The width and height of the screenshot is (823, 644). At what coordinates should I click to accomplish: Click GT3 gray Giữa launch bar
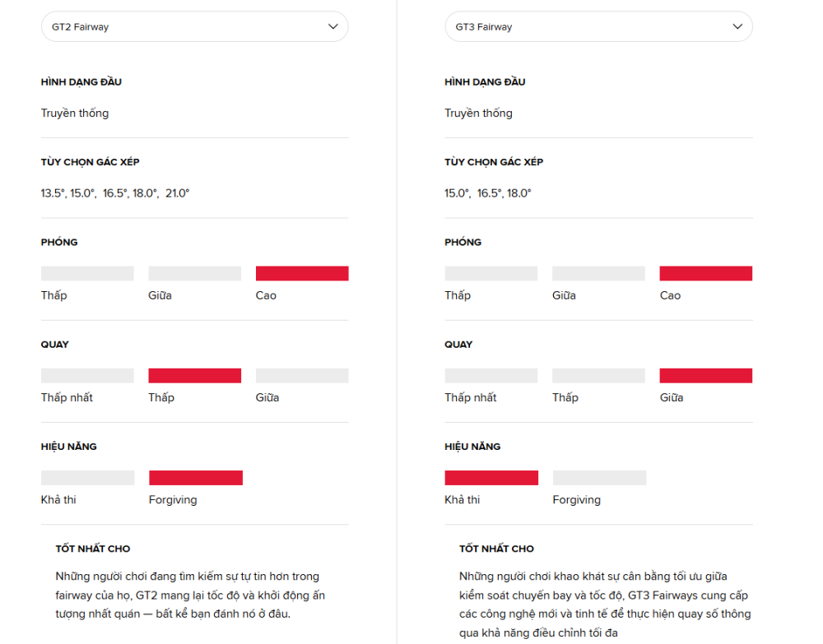coord(598,273)
